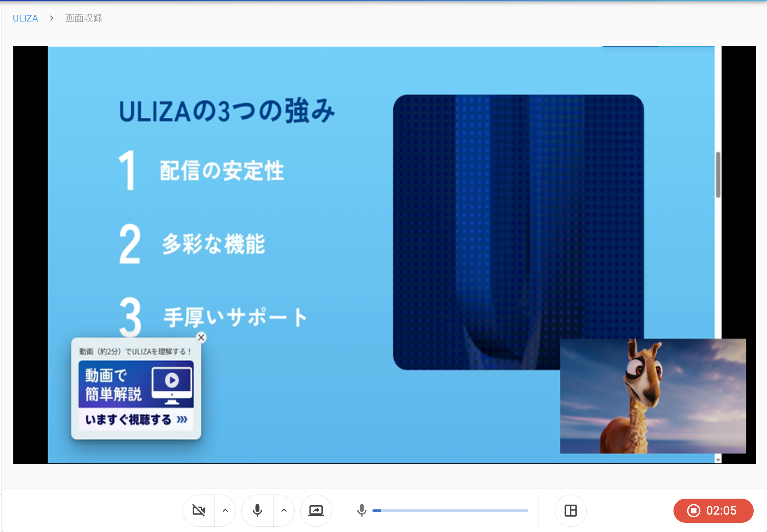Viewport: 767px width, 532px height.
Task: Toggle the camera off icon
Action: point(199,510)
